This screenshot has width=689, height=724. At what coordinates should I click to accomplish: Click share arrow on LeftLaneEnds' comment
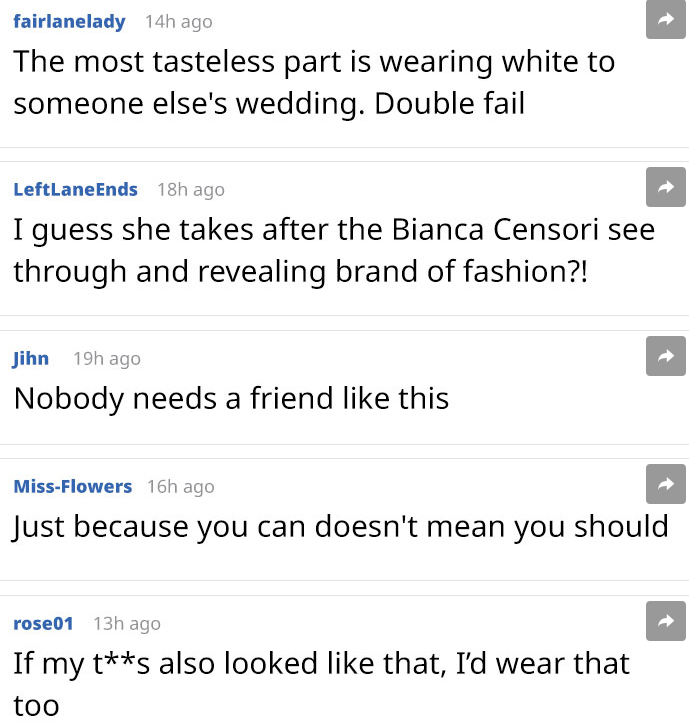665,187
